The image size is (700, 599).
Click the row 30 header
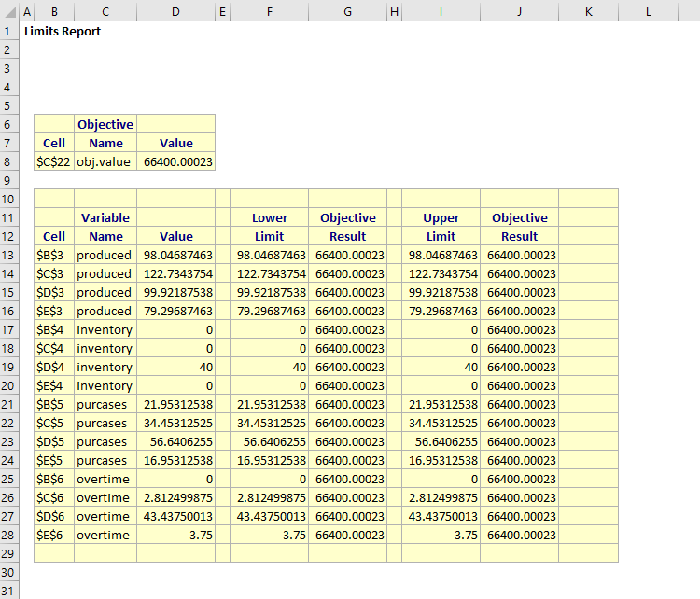(8, 572)
